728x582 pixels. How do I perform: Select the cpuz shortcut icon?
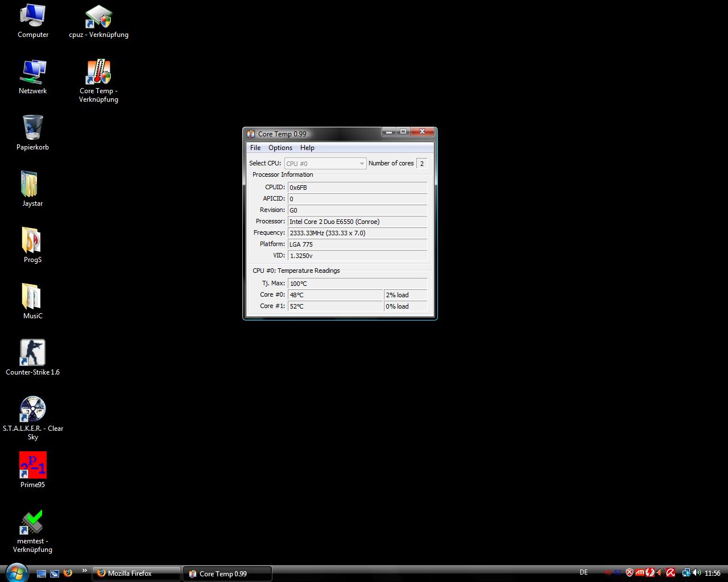[98, 21]
